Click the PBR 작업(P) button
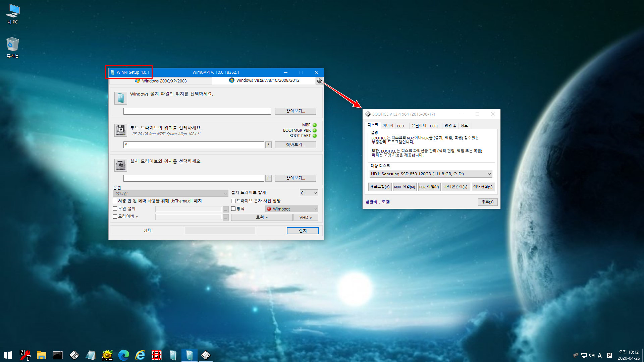This screenshot has width=644, height=362. coord(429,187)
